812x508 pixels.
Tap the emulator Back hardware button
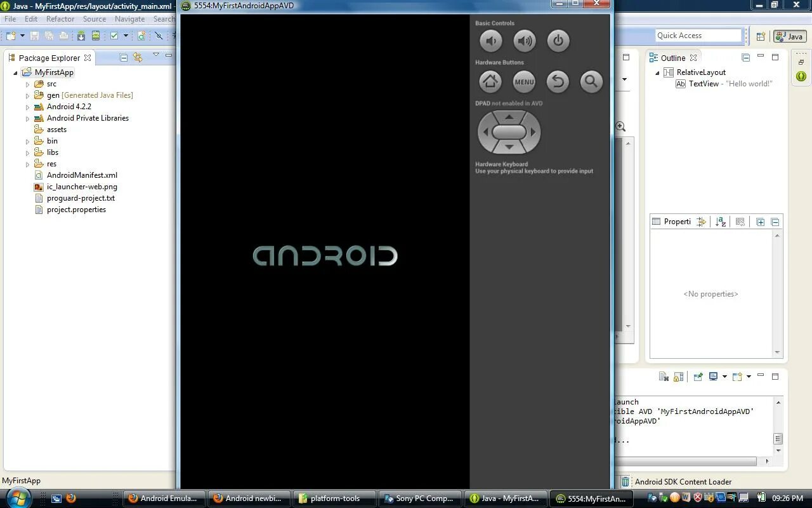(x=558, y=81)
